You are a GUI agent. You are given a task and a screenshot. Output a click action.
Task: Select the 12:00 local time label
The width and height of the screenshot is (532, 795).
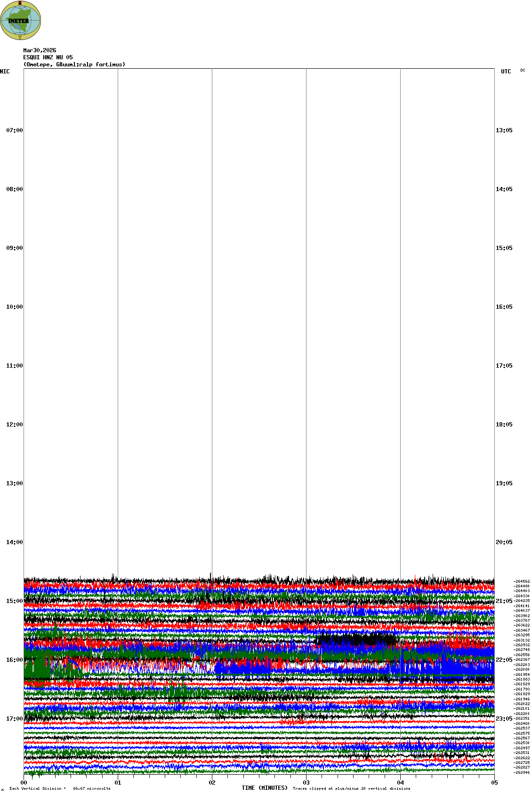pos(14,425)
